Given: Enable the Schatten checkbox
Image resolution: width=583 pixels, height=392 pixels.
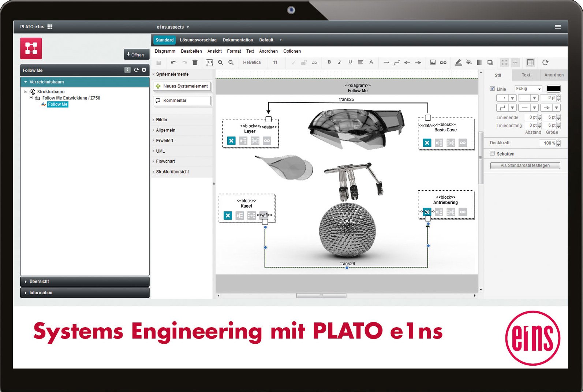Looking at the screenshot, I should pyautogui.click(x=492, y=153).
